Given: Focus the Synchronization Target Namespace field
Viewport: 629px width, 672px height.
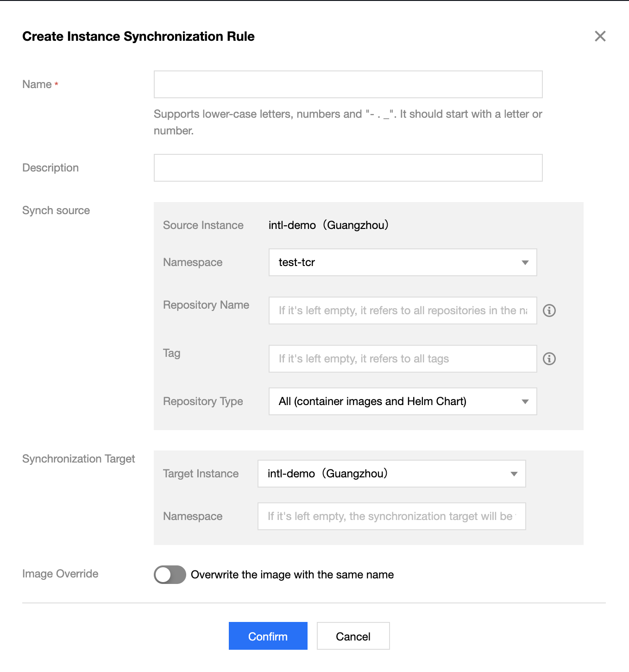Looking at the screenshot, I should tap(391, 516).
